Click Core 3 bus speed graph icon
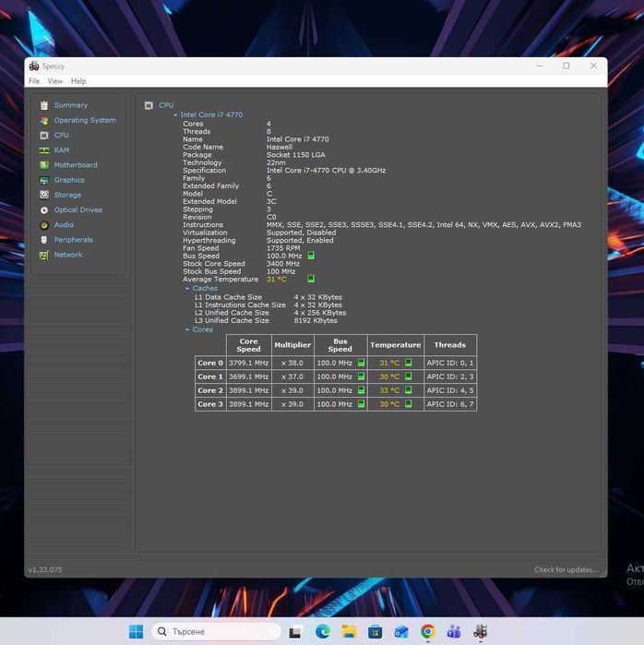644x645 pixels. [361, 403]
